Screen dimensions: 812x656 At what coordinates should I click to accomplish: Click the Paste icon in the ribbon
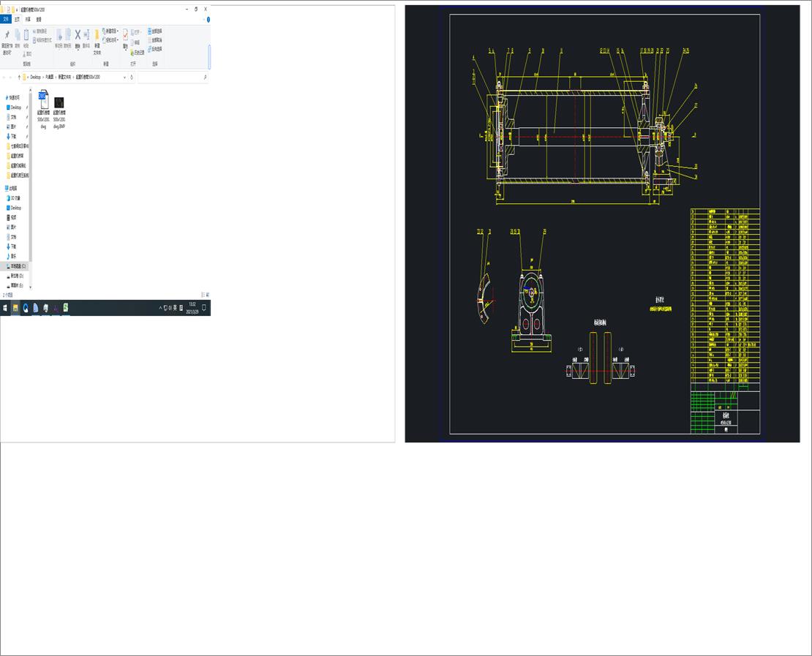click(26, 34)
